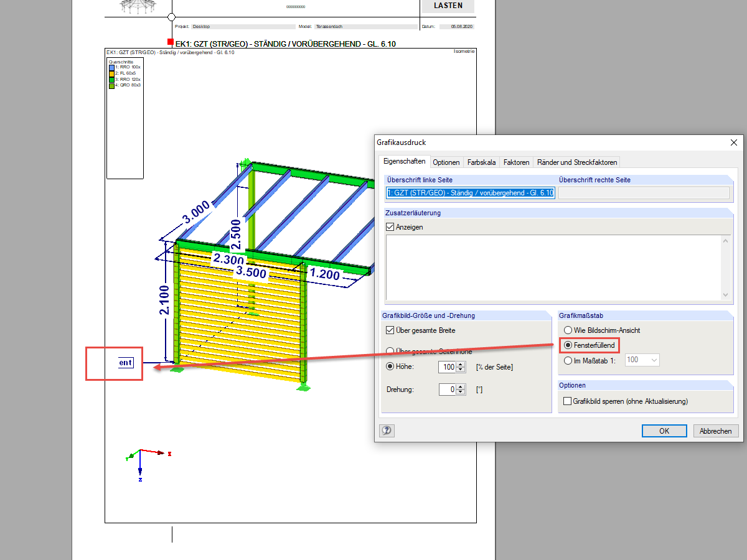
Task: Select the red square marker before EK1 heading
Action: pos(171,42)
